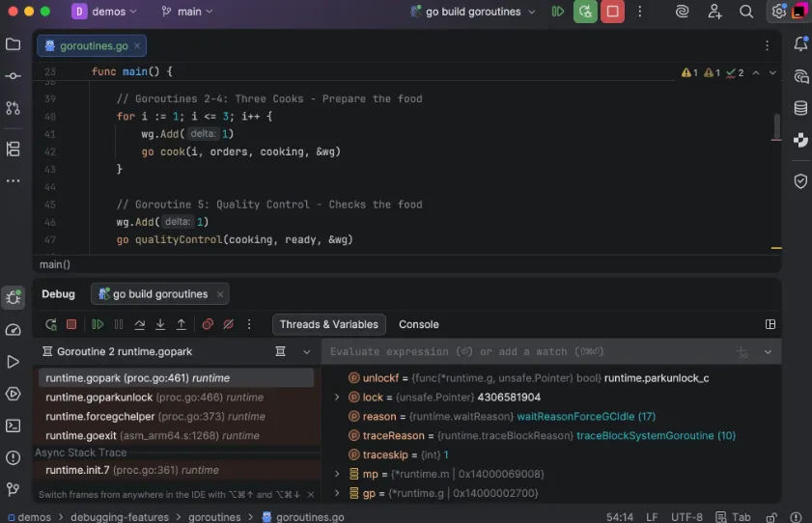
Task: Toggle goroutine filter icon in frames header
Action: coord(280,352)
